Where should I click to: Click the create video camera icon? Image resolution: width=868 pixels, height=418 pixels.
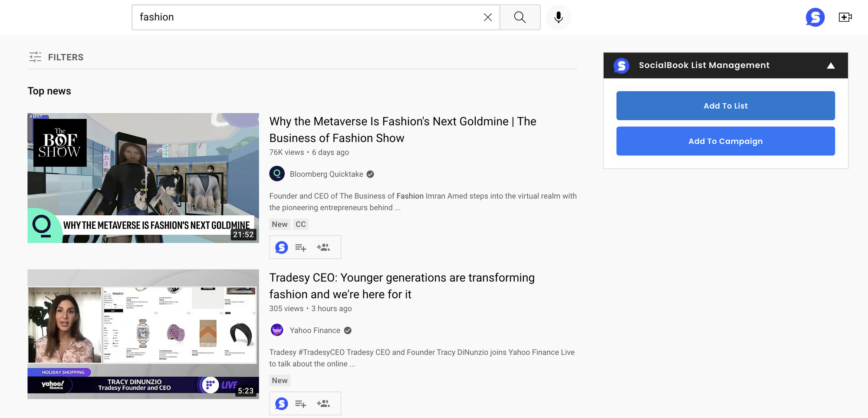(x=845, y=17)
